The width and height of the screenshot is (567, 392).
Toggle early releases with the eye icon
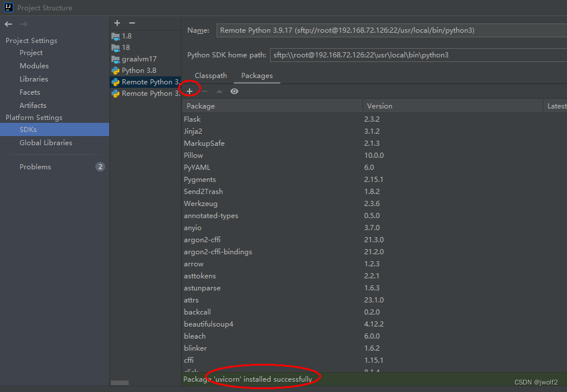(234, 91)
